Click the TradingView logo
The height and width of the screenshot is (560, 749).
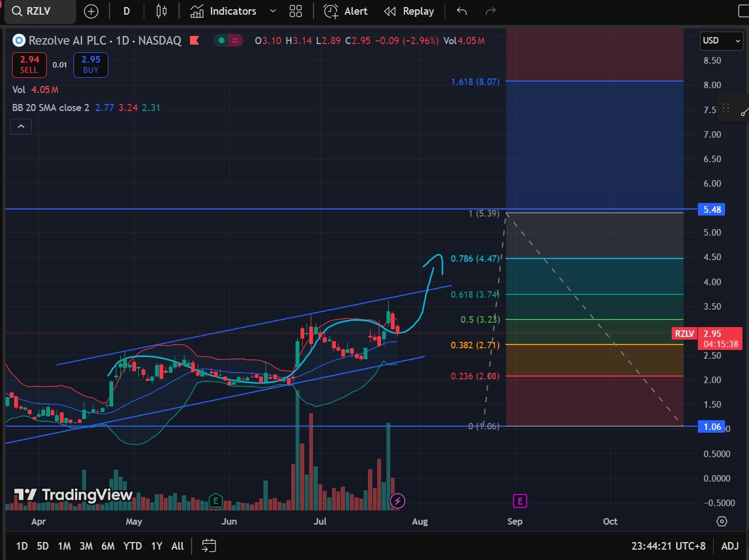pyautogui.click(x=73, y=495)
